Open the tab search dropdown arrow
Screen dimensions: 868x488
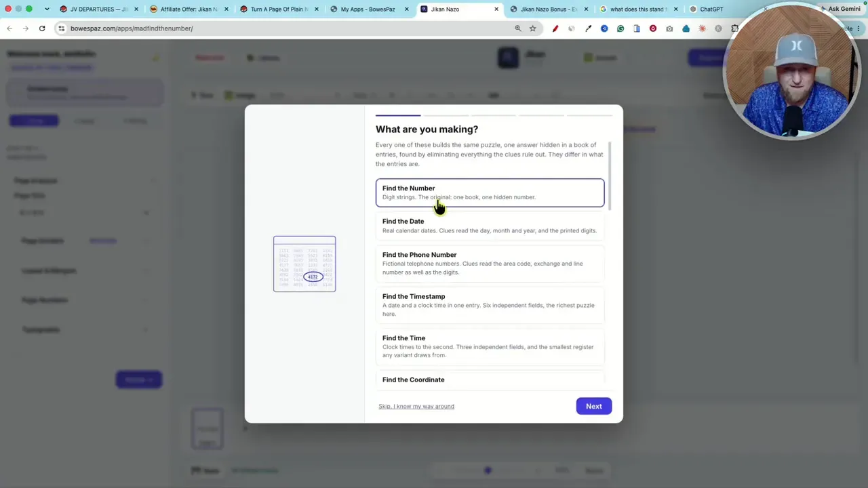47,9
